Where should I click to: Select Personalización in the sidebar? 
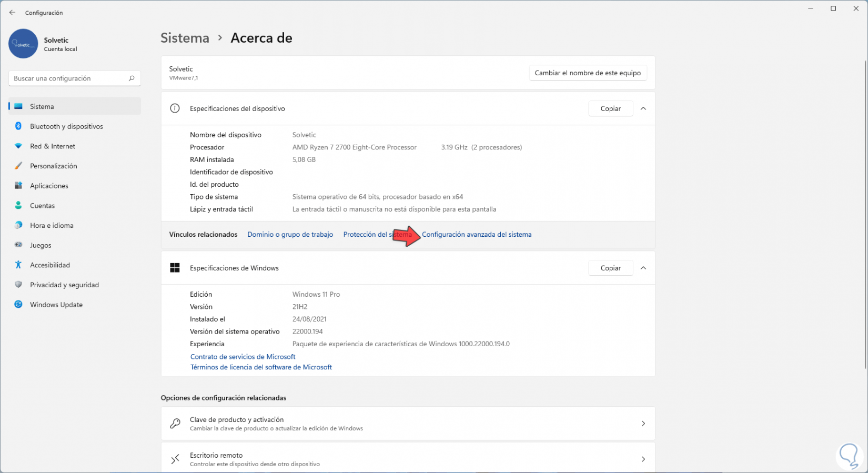coord(75,166)
